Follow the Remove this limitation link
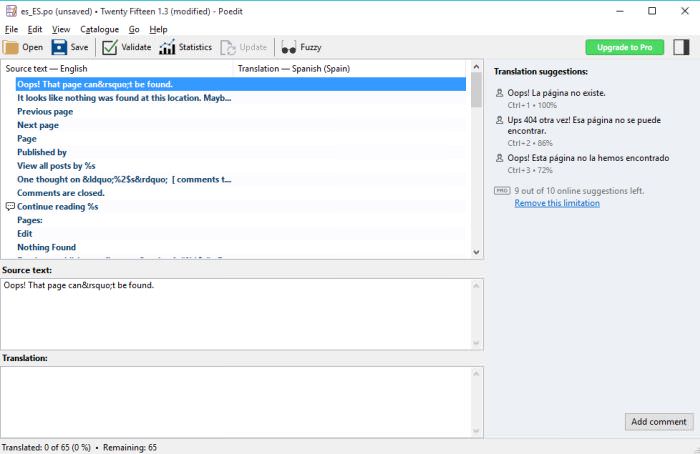The width and height of the screenshot is (700, 454). coord(557,203)
